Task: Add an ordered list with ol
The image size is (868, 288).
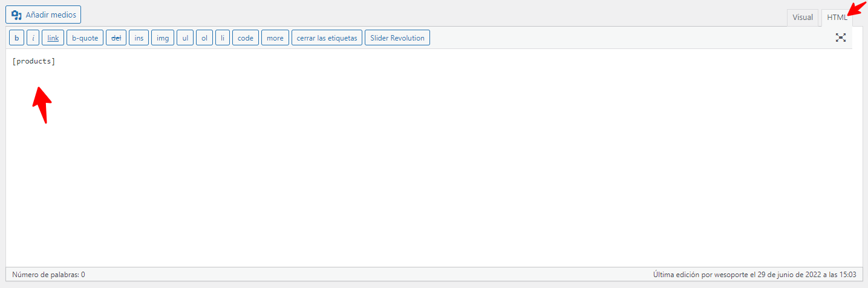Action: tap(204, 38)
